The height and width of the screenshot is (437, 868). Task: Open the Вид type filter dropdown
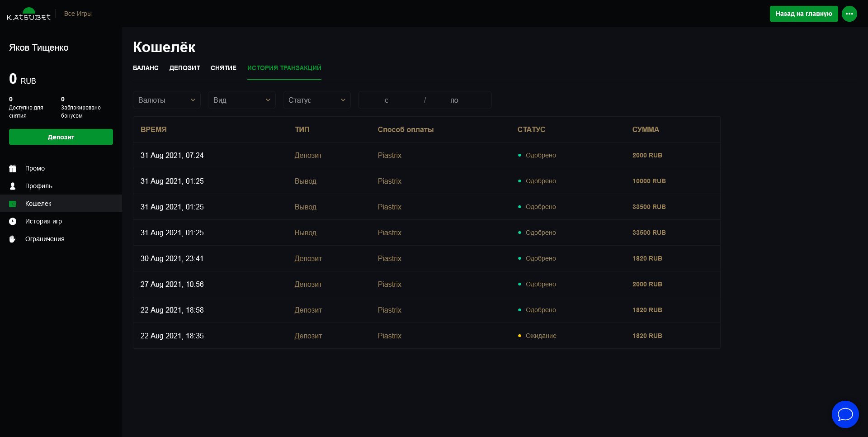(x=241, y=100)
